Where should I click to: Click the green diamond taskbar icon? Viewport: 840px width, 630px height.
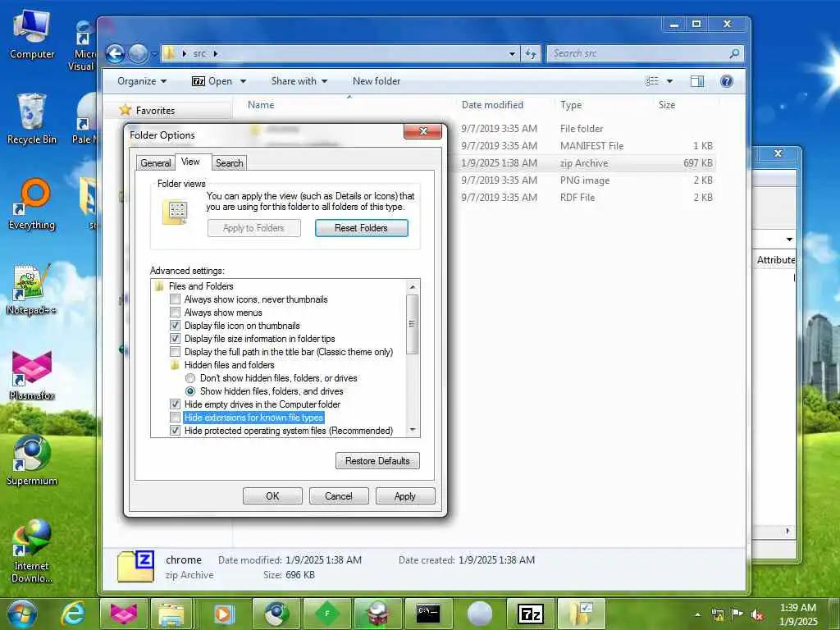coord(326,614)
